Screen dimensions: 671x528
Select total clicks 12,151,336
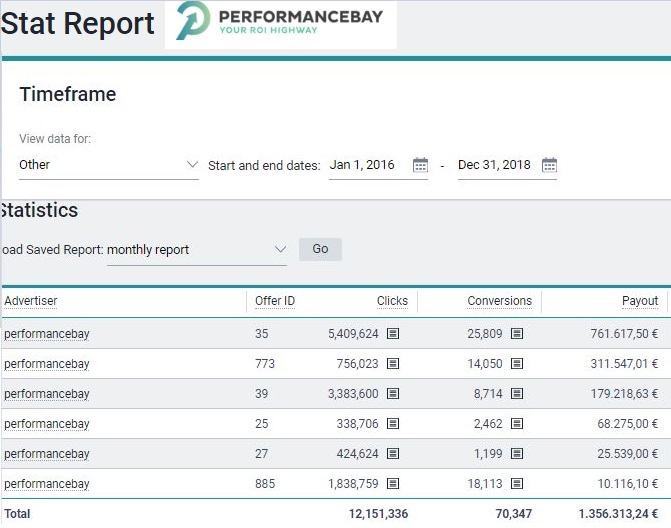click(378, 513)
